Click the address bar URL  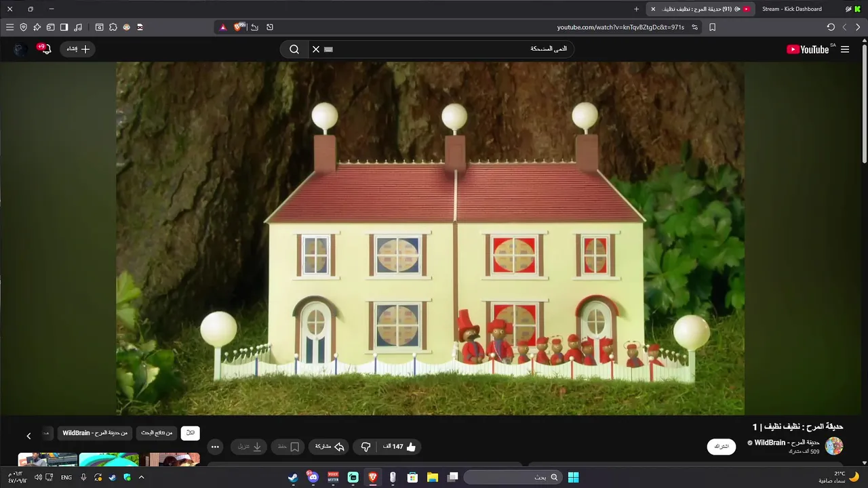coord(620,27)
